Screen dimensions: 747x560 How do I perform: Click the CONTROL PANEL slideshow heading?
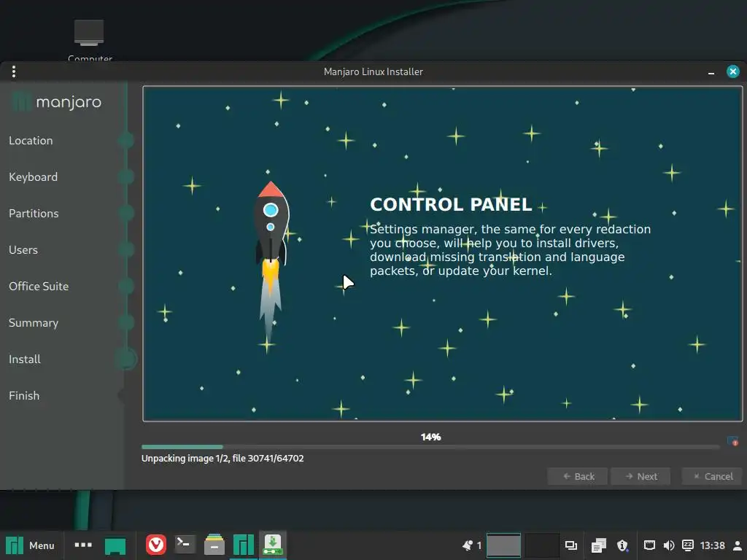[451, 204]
